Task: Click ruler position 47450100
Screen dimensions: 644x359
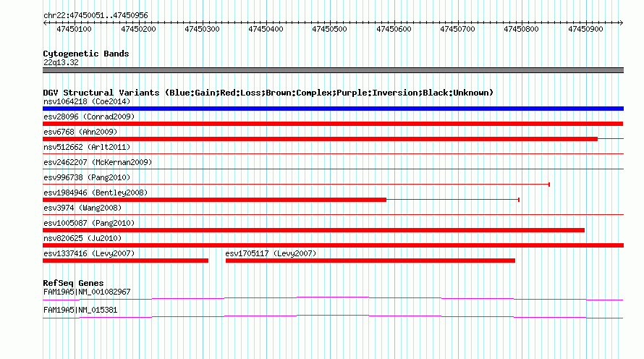Action: (x=75, y=29)
